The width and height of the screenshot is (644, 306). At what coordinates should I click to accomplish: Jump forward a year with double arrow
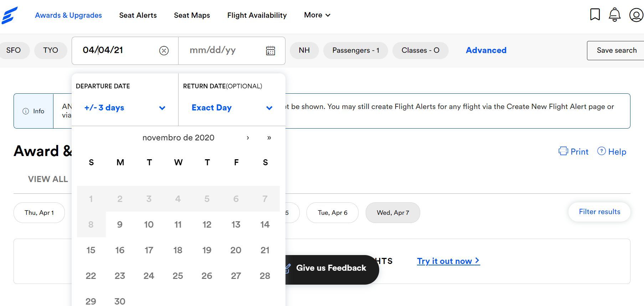point(269,138)
